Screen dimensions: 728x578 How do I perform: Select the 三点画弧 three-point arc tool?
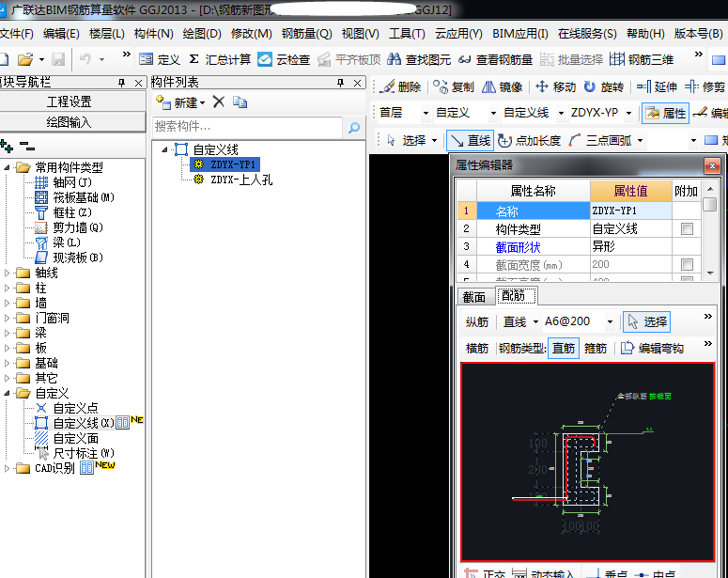600,140
